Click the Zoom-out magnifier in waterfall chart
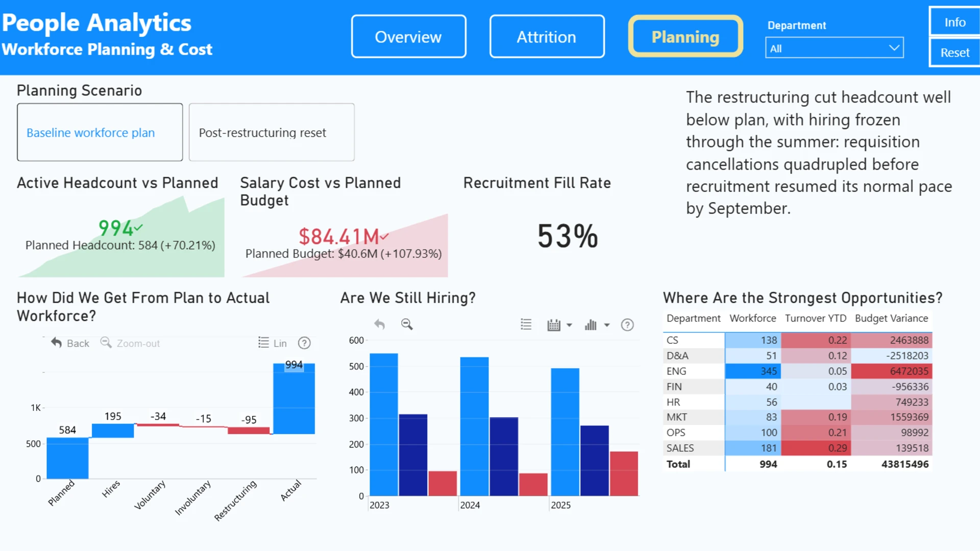 coord(106,342)
